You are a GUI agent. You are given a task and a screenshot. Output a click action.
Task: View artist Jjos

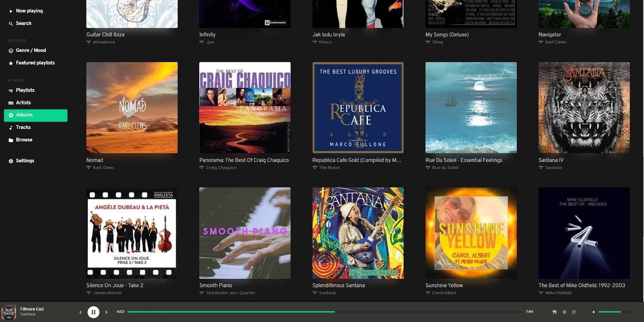click(210, 42)
